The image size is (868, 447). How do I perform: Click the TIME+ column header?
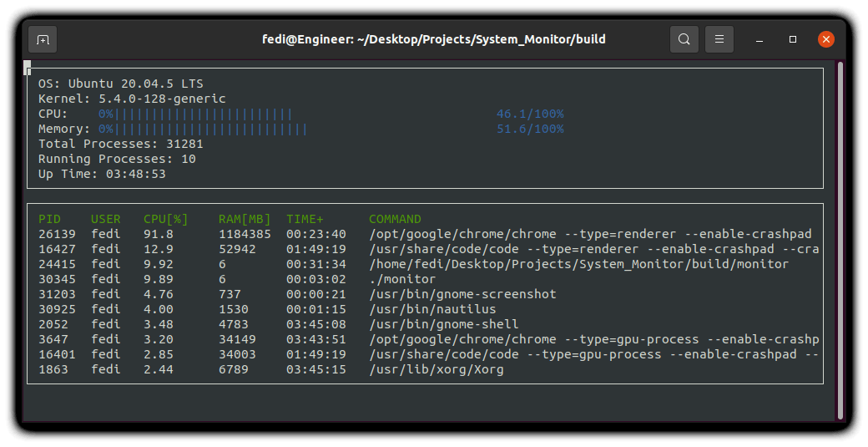pyautogui.click(x=305, y=220)
